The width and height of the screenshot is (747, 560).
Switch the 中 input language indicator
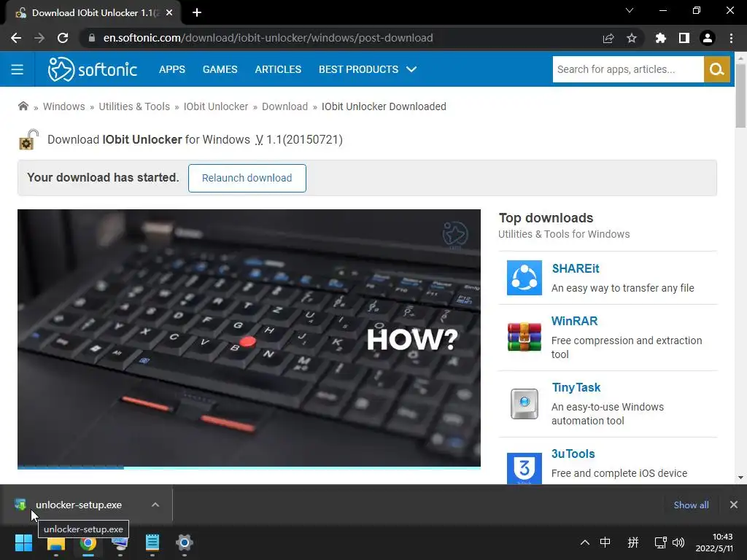coord(605,542)
